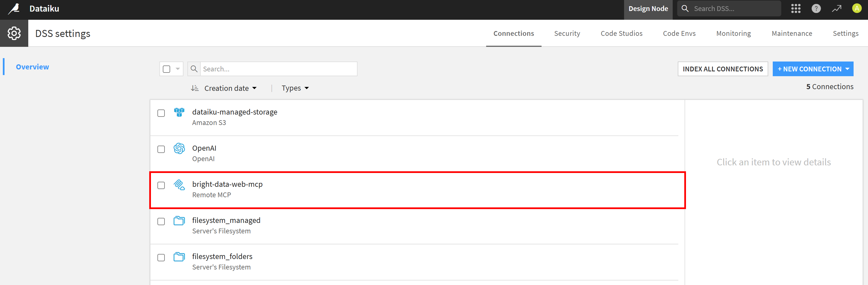
Task: Go to the Maintenance tab
Action: click(792, 33)
